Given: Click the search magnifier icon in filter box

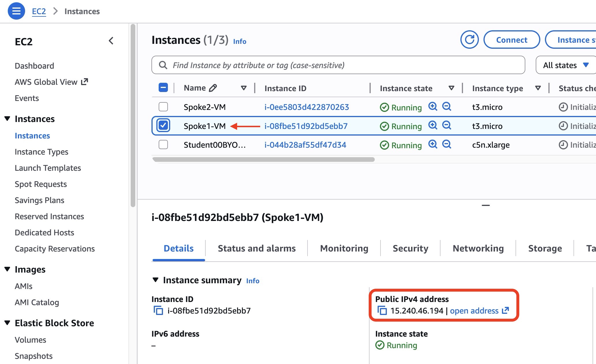Looking at the screenshot, I should pyautogui.click(x=163, y=65).
